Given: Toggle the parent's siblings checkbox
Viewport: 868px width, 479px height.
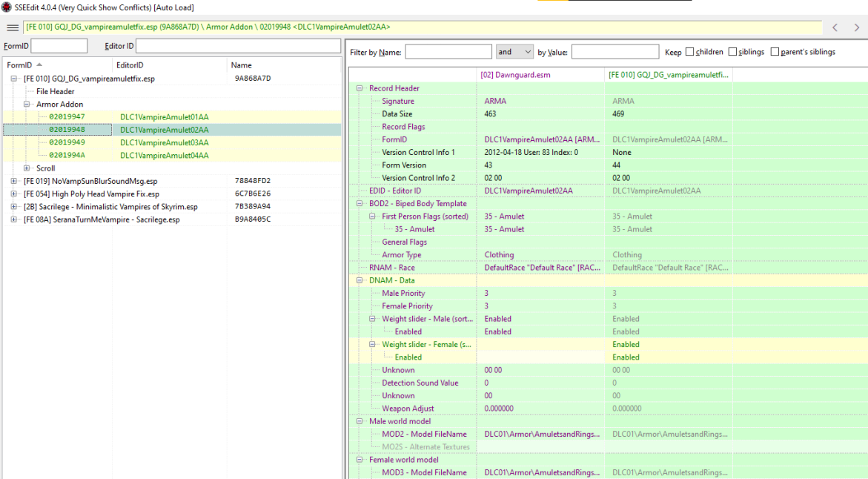Looking at the screenshot, I should (775, 51).
